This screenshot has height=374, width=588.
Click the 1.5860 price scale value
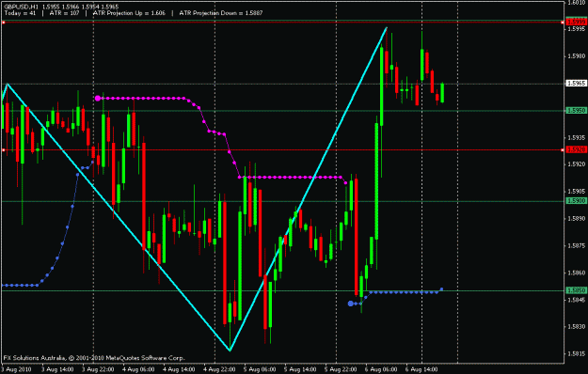(577, 273)
